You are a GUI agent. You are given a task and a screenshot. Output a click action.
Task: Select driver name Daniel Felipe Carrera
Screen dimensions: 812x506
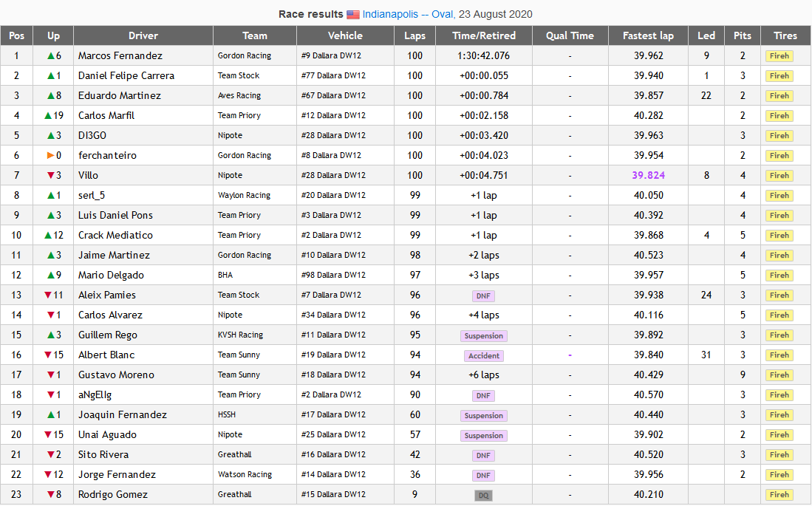(126, 75)
